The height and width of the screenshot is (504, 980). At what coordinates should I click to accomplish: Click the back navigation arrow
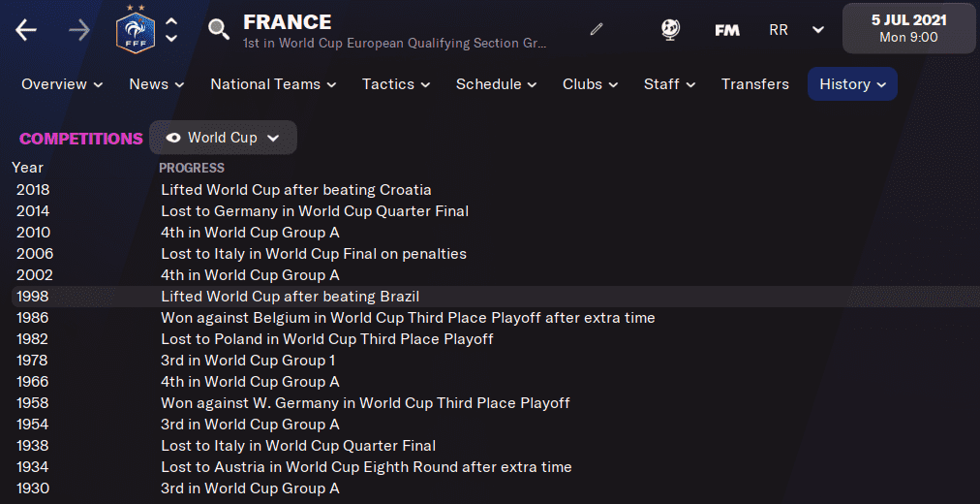(x=26, y=30)
